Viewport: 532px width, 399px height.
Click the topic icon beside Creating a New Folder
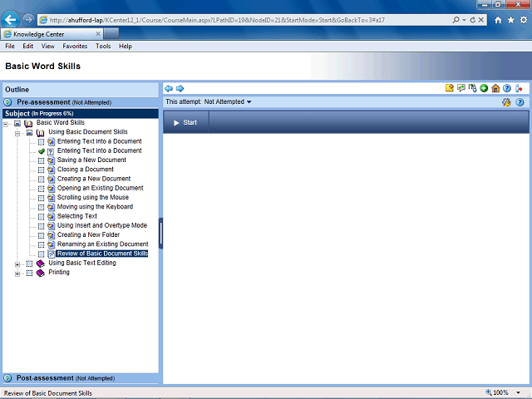click(x=51, y=234)
